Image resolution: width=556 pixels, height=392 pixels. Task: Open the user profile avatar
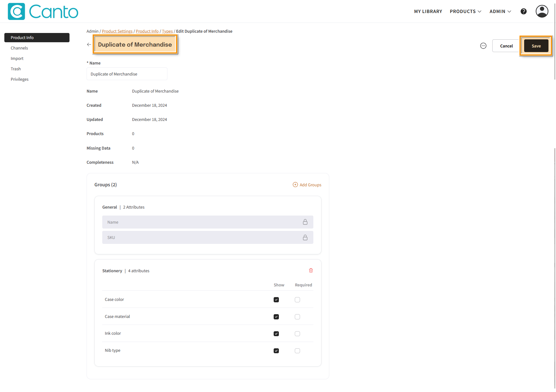pos(542,11)
